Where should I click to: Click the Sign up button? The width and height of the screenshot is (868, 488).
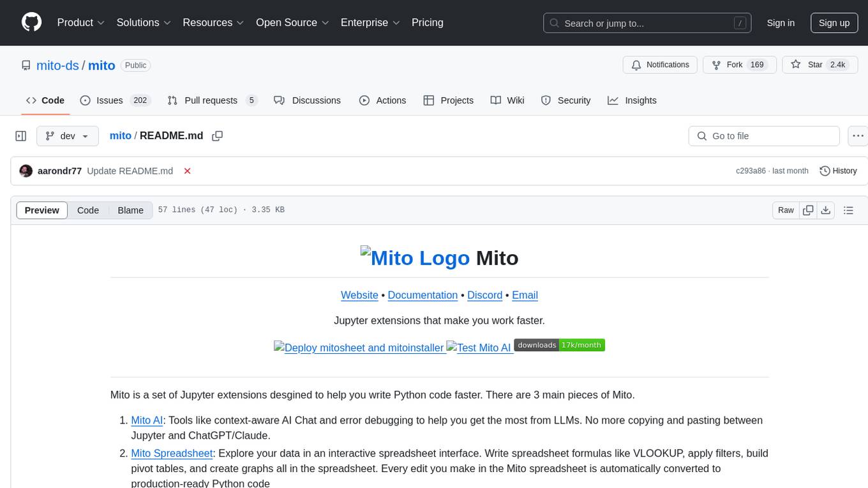point(834,23)
